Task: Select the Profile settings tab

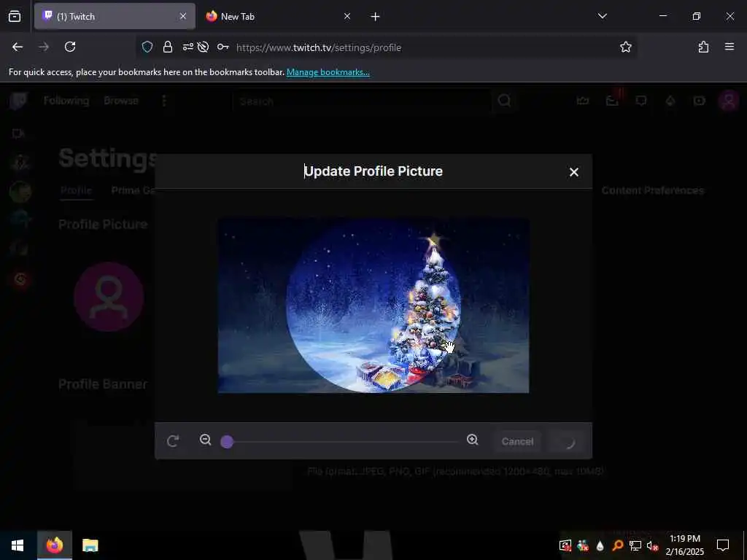Action: coord(76,190)
